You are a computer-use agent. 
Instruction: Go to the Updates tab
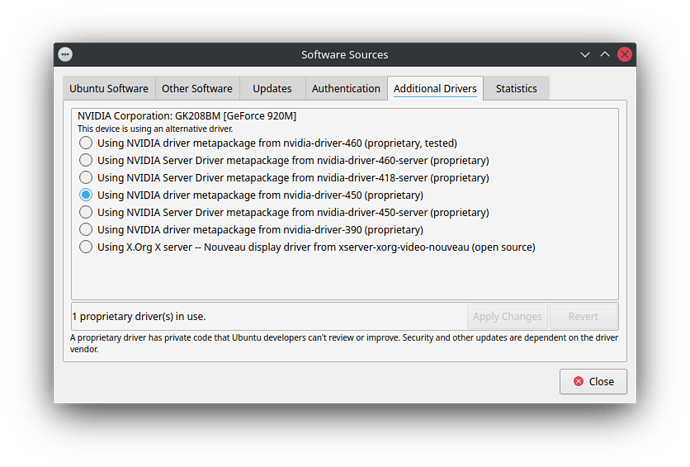coord(272,89)
